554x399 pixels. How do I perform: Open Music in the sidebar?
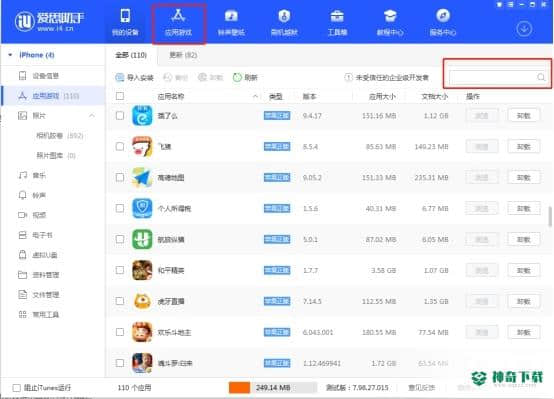[x=53, y=175]
